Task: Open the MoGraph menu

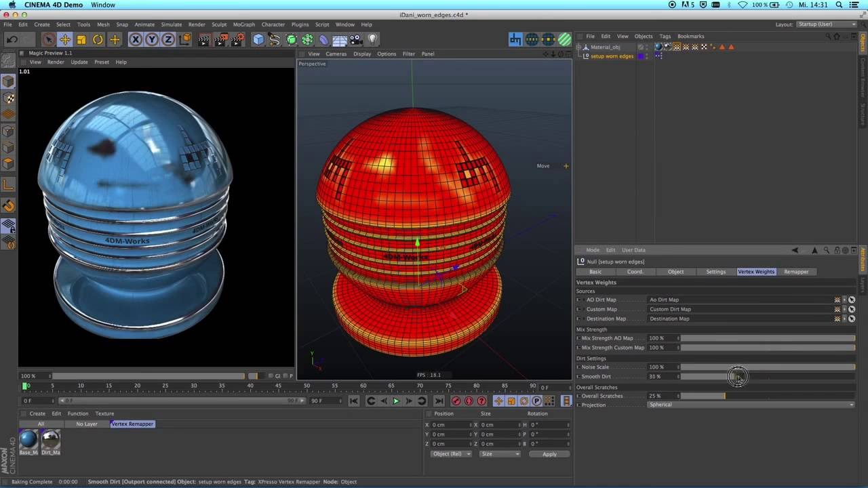Action: coord(243,24)
